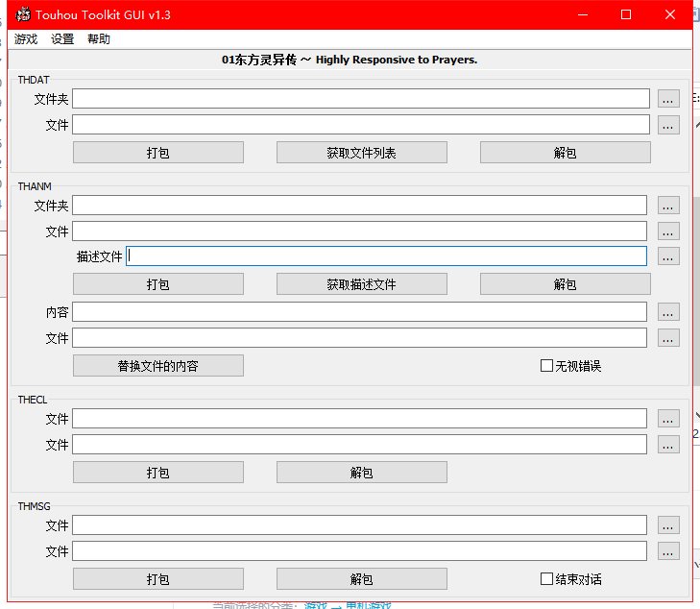Focus the first THMSG 文件 input field
The height and width of the screenshot is (609, 700).
coord(359,525)
